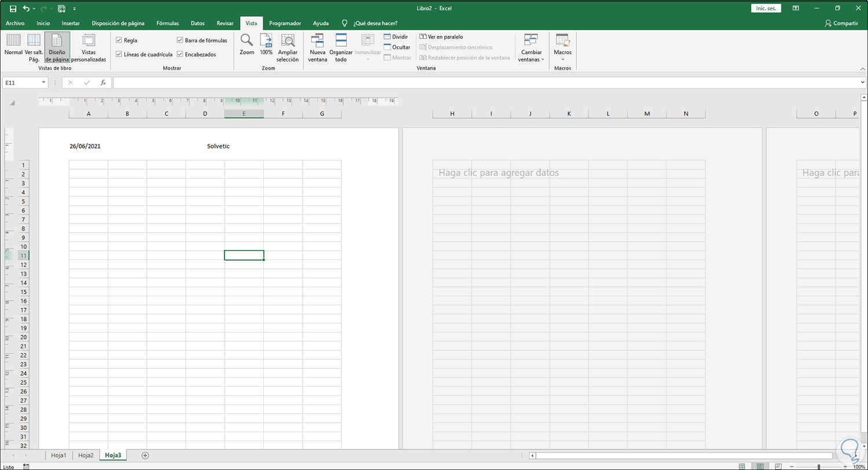Image resolution: width=868 pixels, height=470 pixels.
Task: Disable the Barra de fórmulas checkbox
Action: coord(180,40)
